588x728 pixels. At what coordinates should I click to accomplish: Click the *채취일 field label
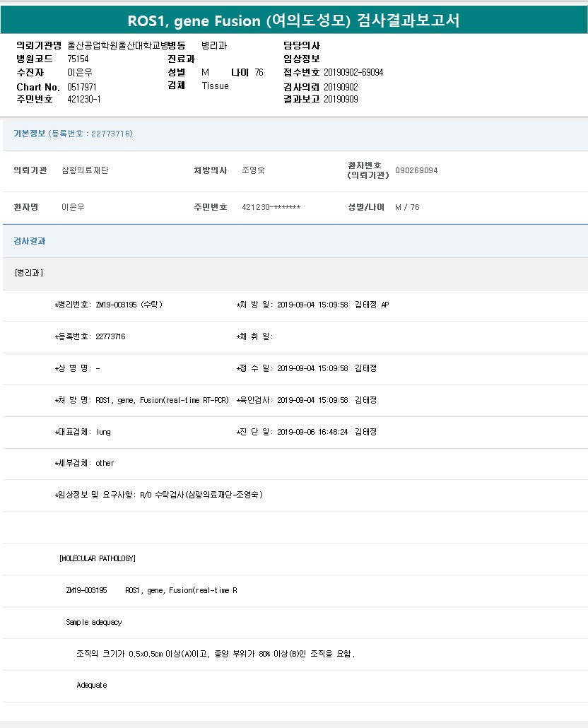coord(254,336)
